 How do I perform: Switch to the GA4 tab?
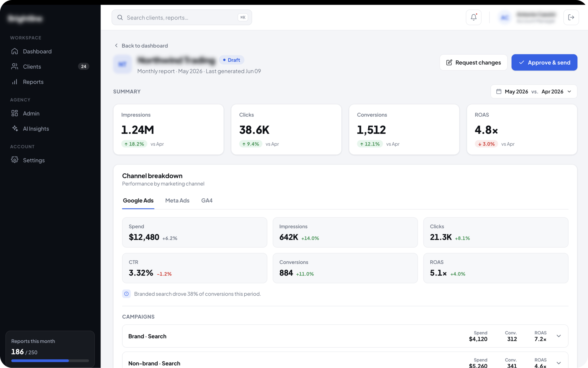pos(207,200)
